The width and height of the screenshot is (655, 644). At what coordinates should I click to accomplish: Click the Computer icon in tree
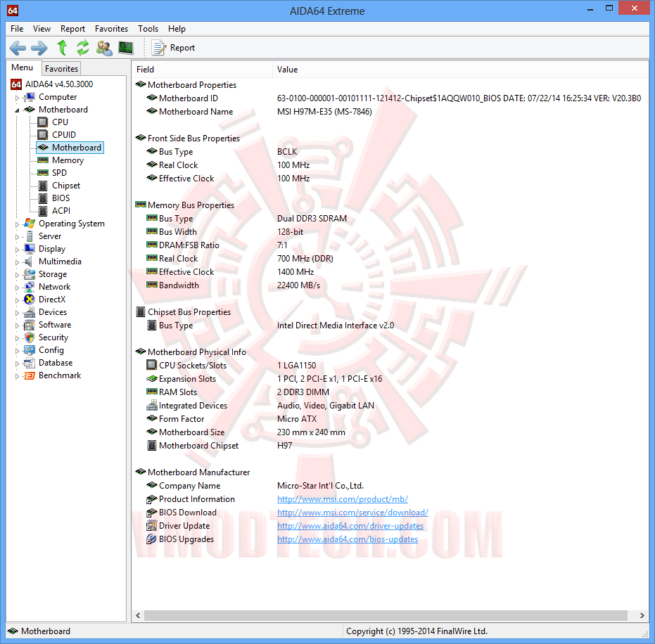click(30, 97)
